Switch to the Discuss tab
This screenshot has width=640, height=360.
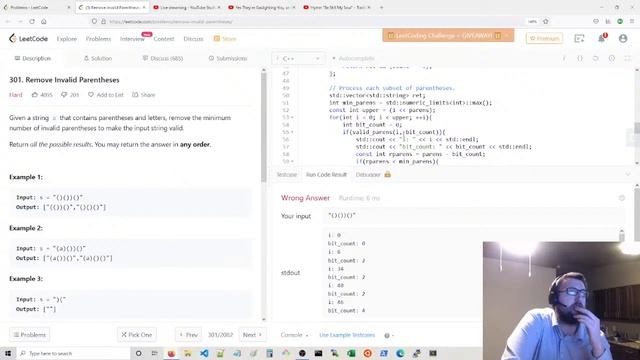point(162,58)
